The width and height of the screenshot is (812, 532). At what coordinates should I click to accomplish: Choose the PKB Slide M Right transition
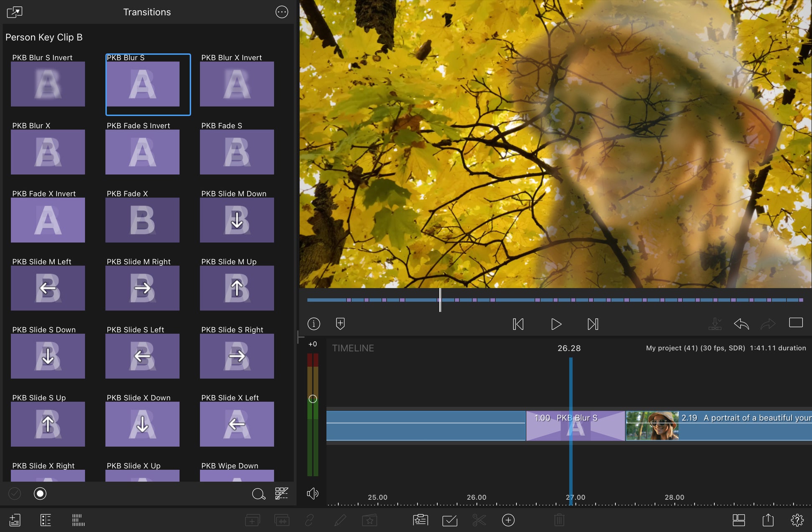tap(142, 288)
